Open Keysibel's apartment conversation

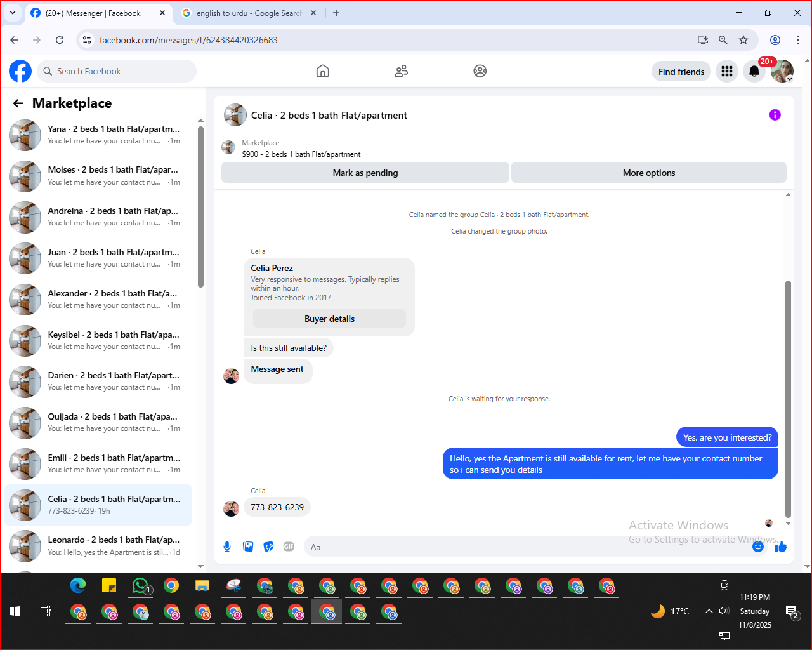pos(98,341)
